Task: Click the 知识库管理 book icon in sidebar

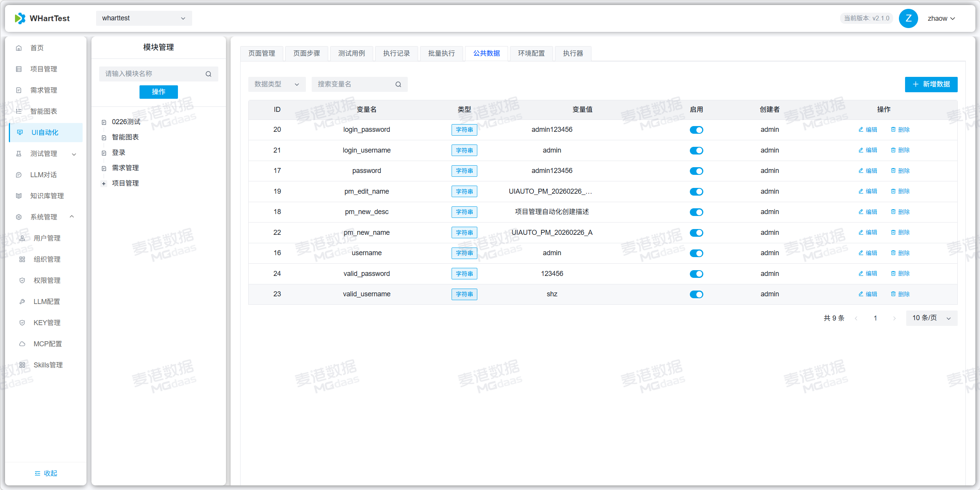Action: tap(18, 196)
